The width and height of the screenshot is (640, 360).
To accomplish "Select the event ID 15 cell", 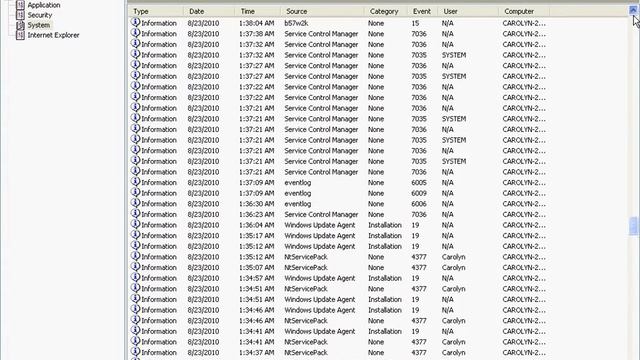I will pyautogui.click(x=415, y=23).
